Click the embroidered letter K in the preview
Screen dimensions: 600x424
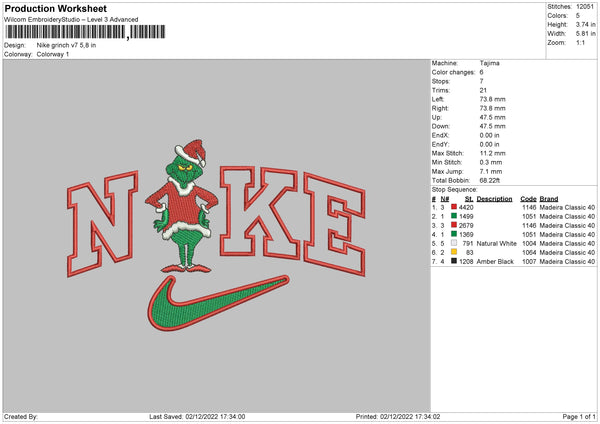coord(259,211)
